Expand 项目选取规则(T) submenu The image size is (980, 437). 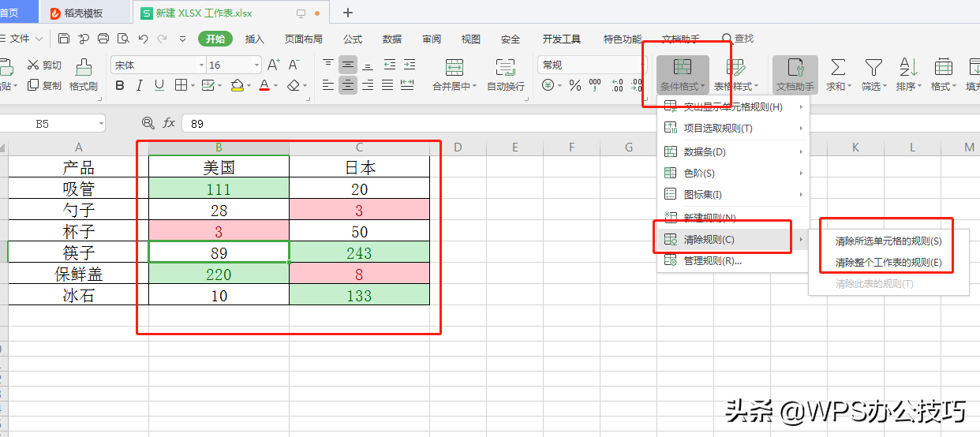point(733,128)
